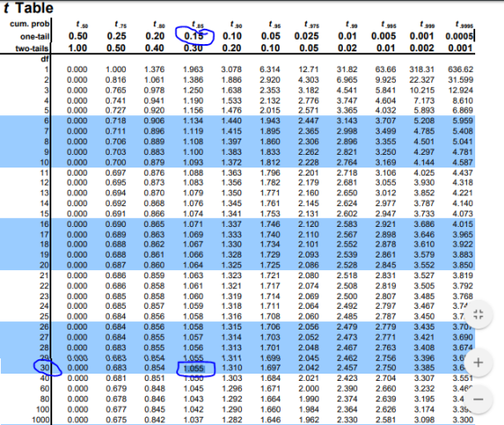Select the one-tail 0.10 header value
The width and height of the screenshot is (504, 425).
coord(232,36)
